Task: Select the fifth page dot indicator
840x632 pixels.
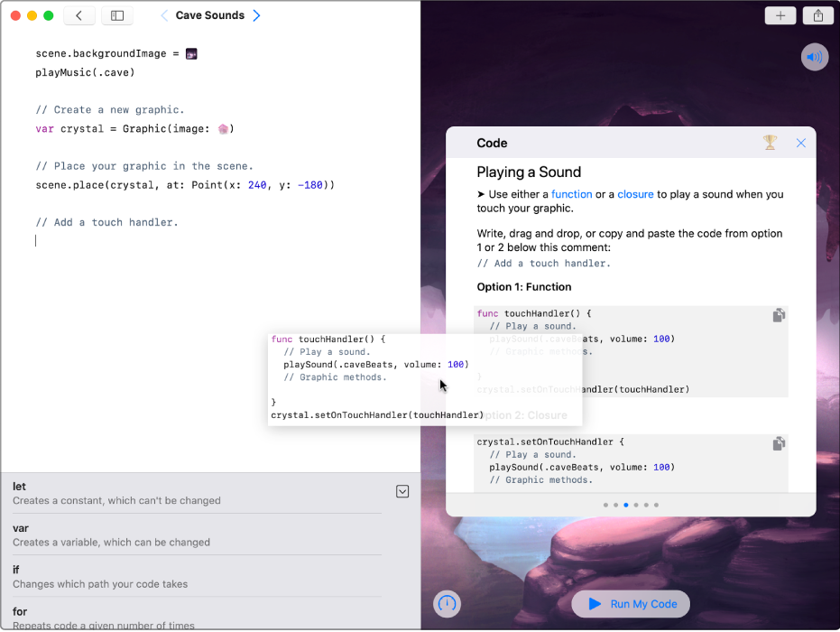Action: (646, 505)
